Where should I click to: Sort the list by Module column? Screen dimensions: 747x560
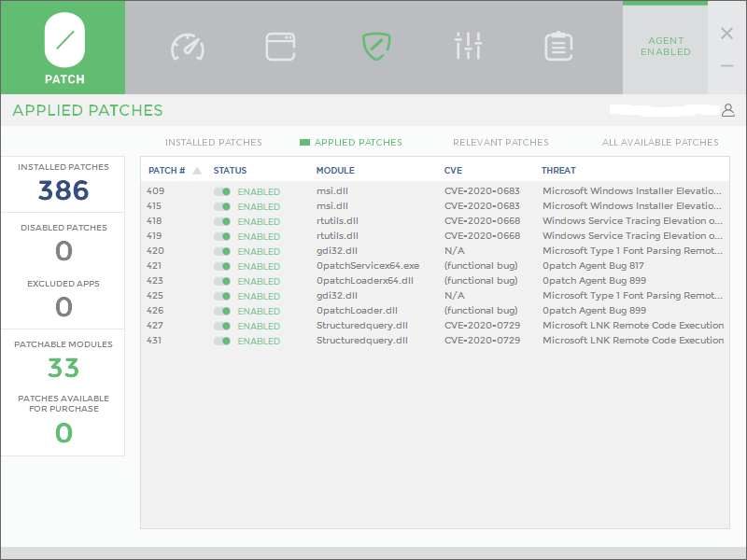[335, 171]
